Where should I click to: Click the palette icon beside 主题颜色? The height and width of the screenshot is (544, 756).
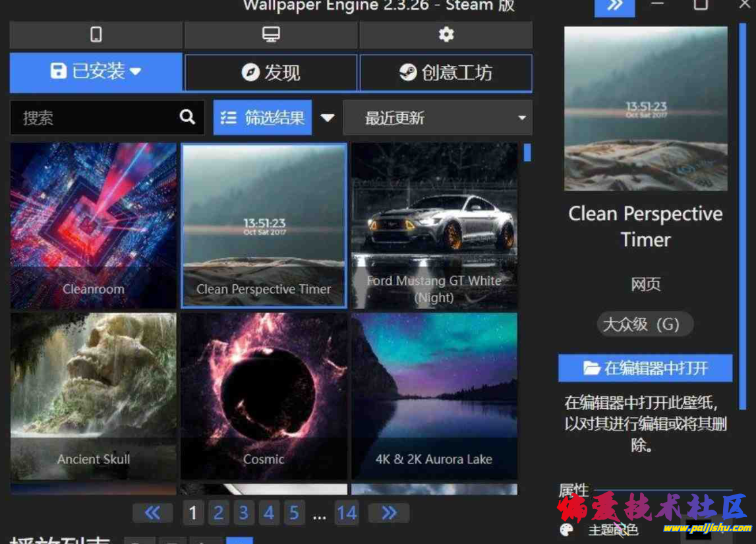(566, 529)
